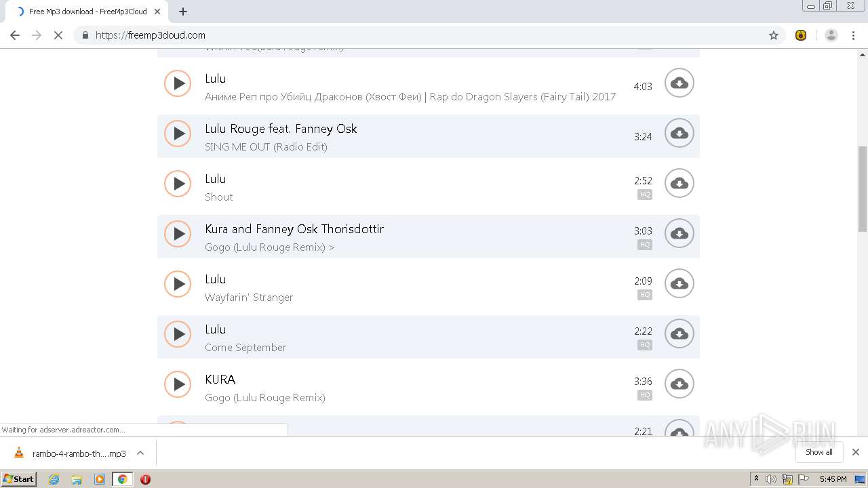868x488 pixels.
Task: Download Lulu Rap do Dragon Slayers track
Action: coord(679,83)
